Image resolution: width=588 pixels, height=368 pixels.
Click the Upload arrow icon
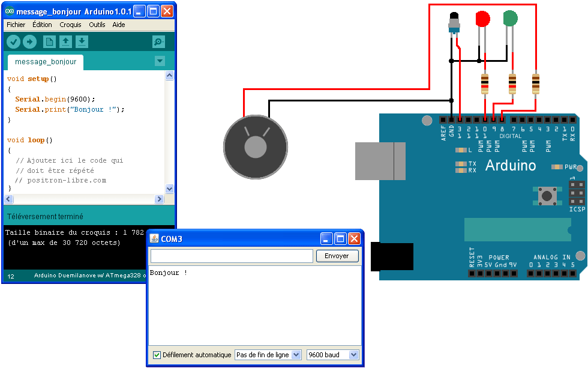tap(29, 41)
